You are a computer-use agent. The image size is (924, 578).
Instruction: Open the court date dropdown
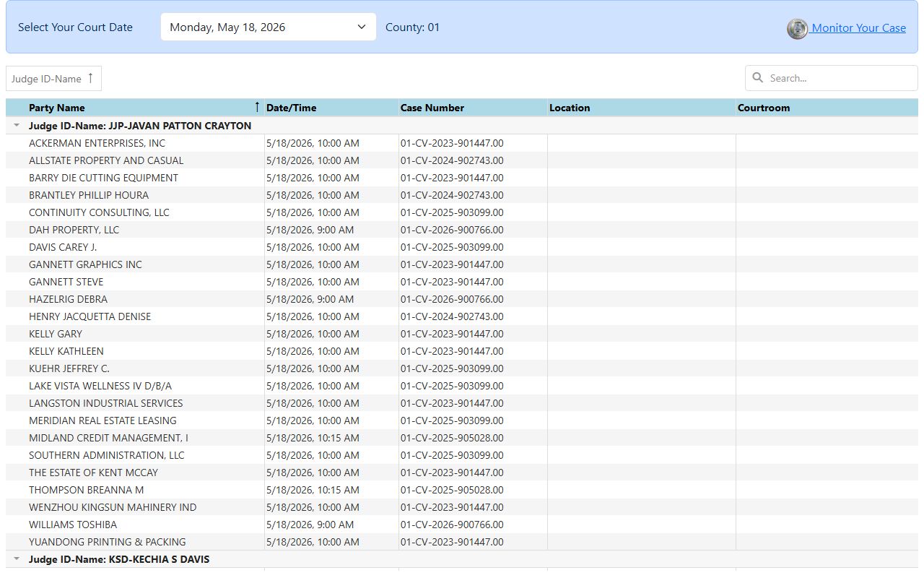click(x=269, y=27)
